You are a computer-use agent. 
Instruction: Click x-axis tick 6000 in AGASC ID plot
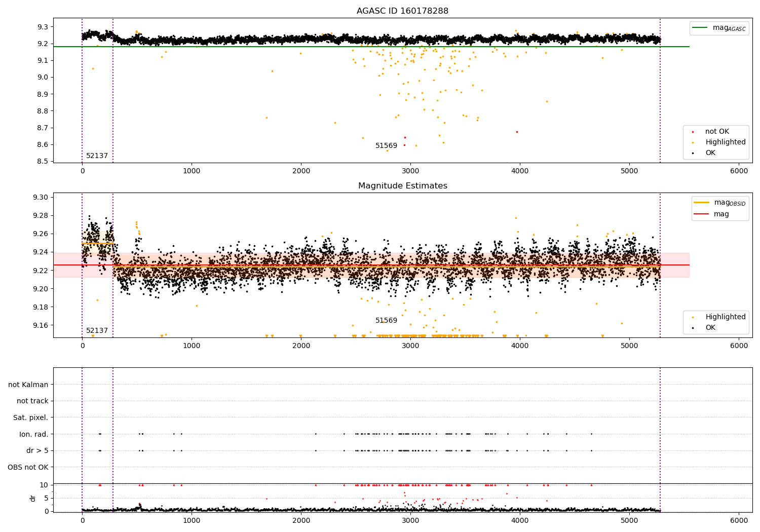point(739,171)
